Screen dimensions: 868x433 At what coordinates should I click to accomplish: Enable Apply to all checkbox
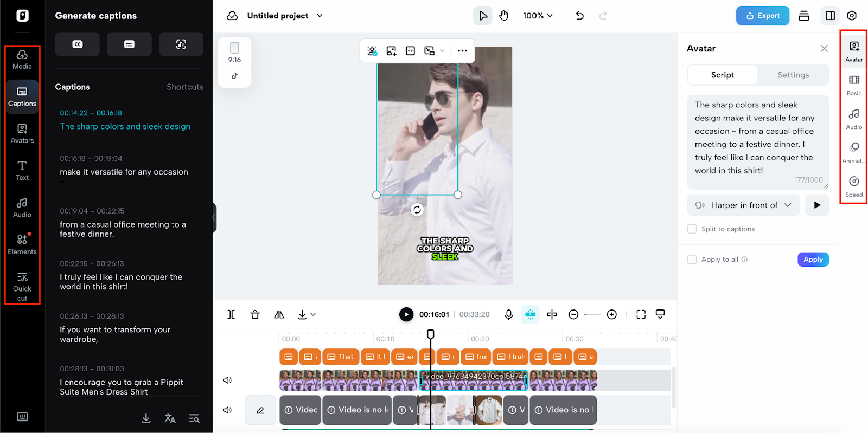(x=692, y=260)
